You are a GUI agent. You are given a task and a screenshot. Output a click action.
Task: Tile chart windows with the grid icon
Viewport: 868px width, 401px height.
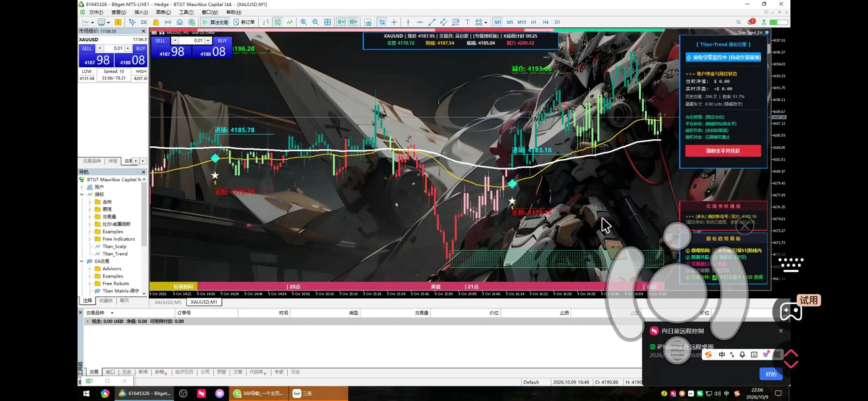(327, 22)
